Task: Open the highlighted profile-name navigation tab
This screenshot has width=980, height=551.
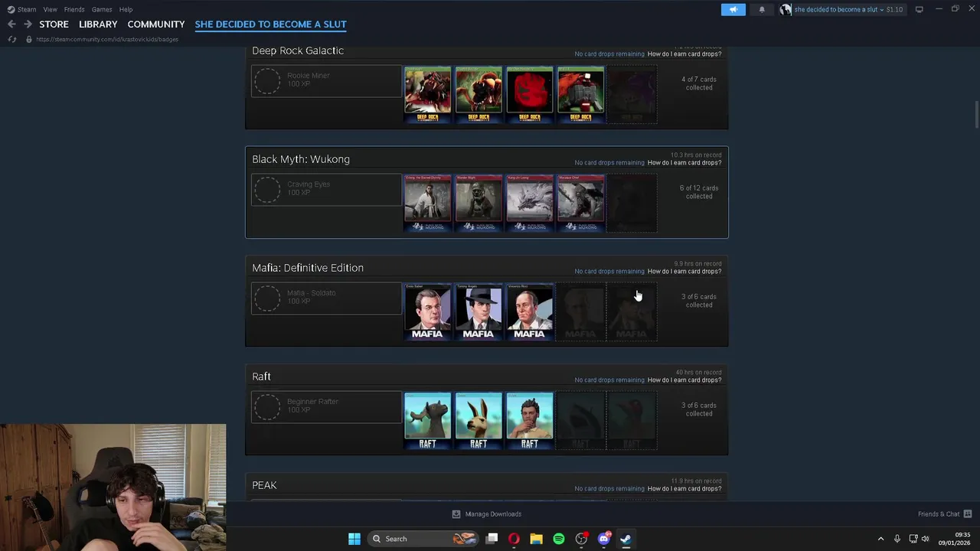Action: pos(270,24)
